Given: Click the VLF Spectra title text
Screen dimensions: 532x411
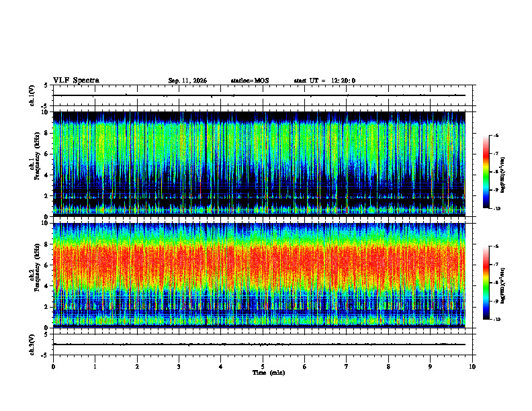Looking at the screenshot, I should 76,81.
